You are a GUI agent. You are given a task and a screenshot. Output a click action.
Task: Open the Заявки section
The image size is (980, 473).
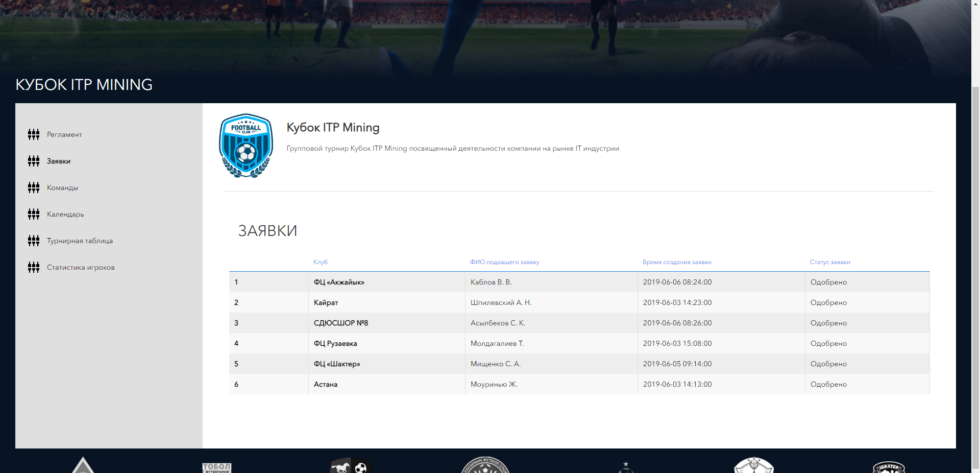click(x=59, y=161)
